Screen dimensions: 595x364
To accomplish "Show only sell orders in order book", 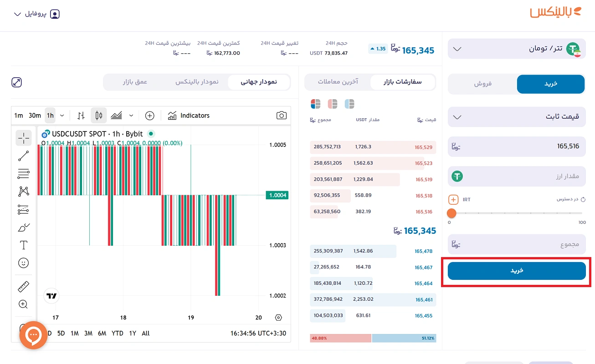I will [x=333, y=104].
